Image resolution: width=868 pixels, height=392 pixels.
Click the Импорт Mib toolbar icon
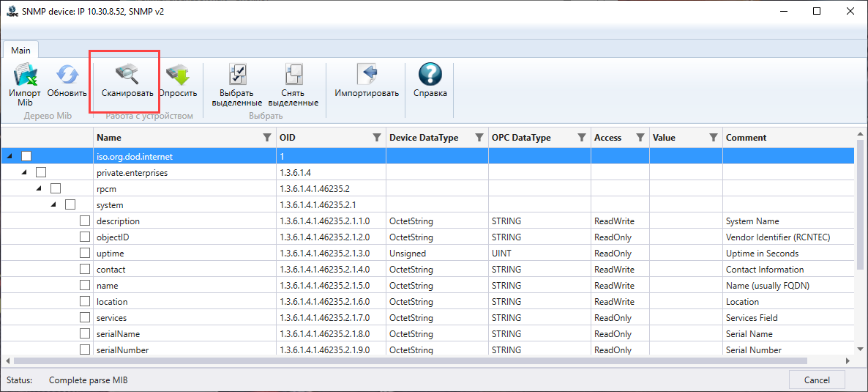point(24,75)
